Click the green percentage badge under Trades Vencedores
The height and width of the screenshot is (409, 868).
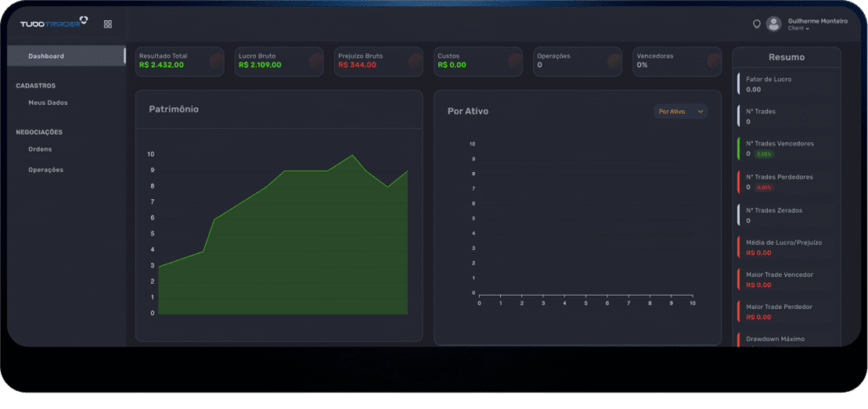764,154
